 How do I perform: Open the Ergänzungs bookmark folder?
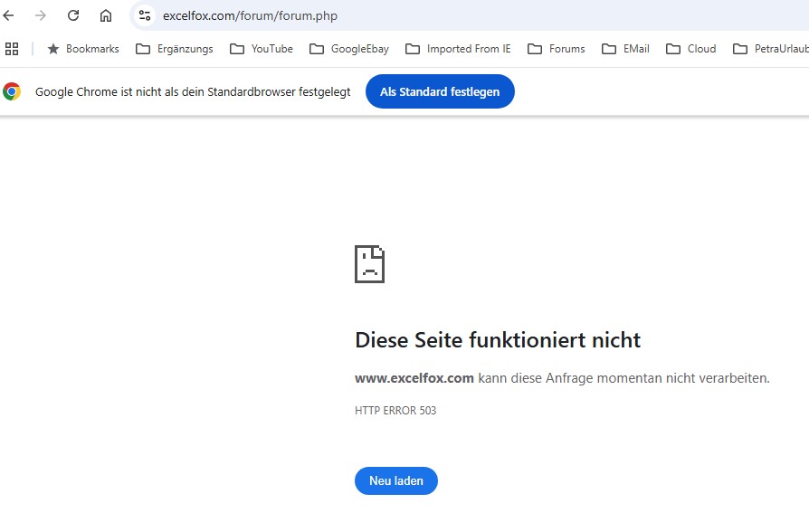pos(175,49)
